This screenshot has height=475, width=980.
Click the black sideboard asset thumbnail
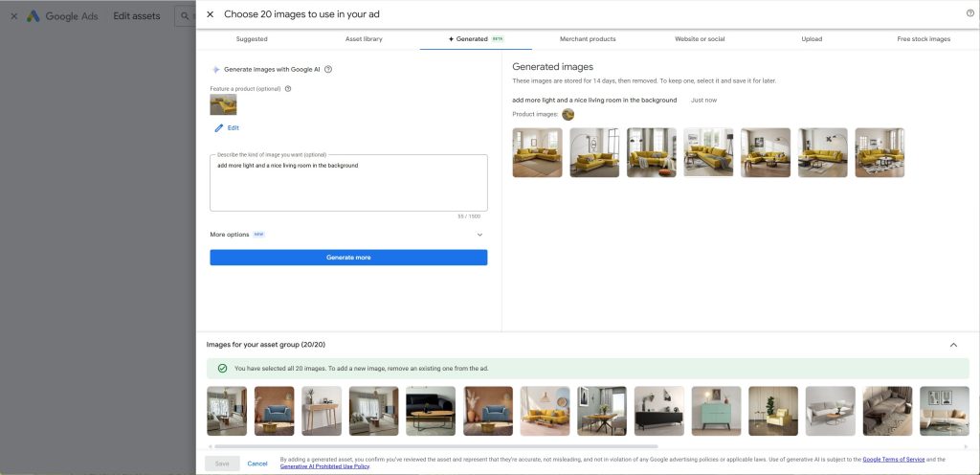coord(659,411)
